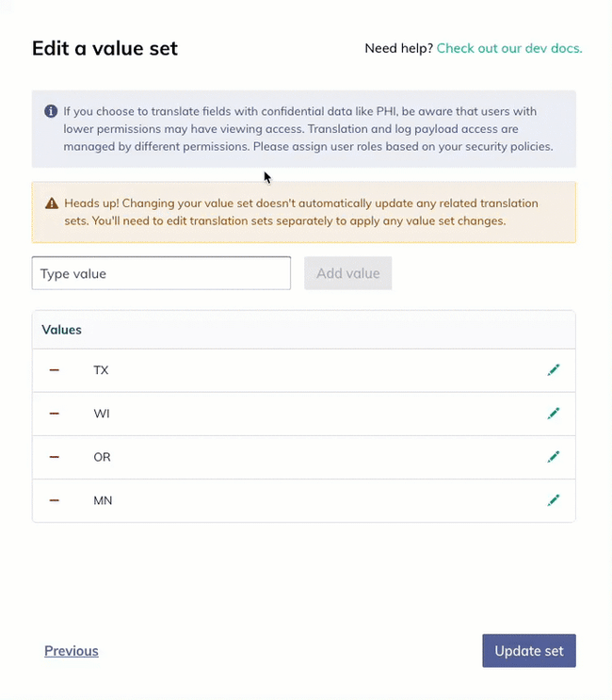Edit the MN value using pencil
Viewport: 612px width, 700px height.
pyautogui.click(x=554, y=500)
